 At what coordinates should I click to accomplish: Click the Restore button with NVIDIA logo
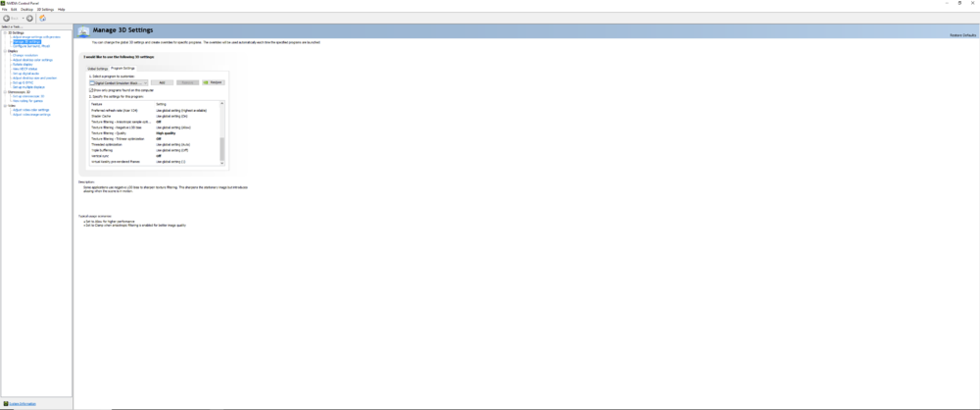point(213,82)
